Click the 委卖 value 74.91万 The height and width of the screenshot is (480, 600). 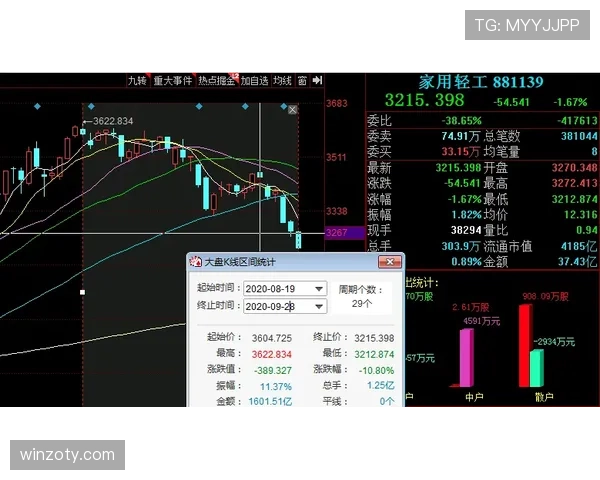pos(461,136)
